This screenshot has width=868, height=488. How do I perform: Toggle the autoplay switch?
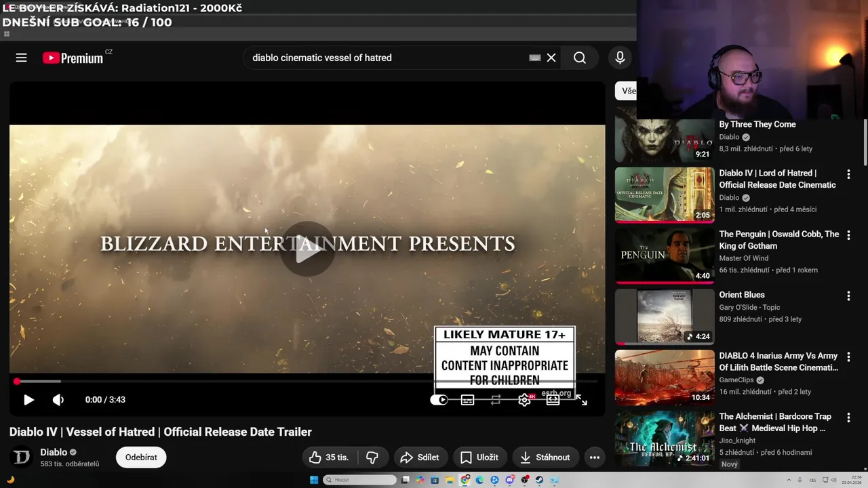tap(439, 400)
